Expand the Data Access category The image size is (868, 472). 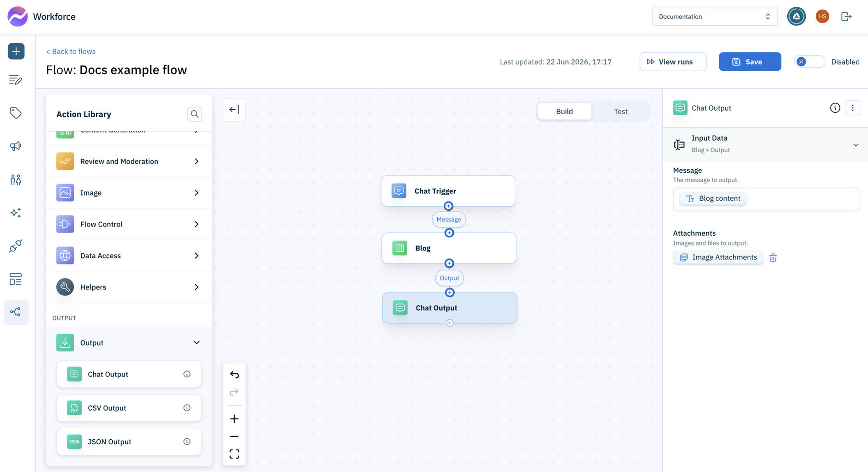129,256
